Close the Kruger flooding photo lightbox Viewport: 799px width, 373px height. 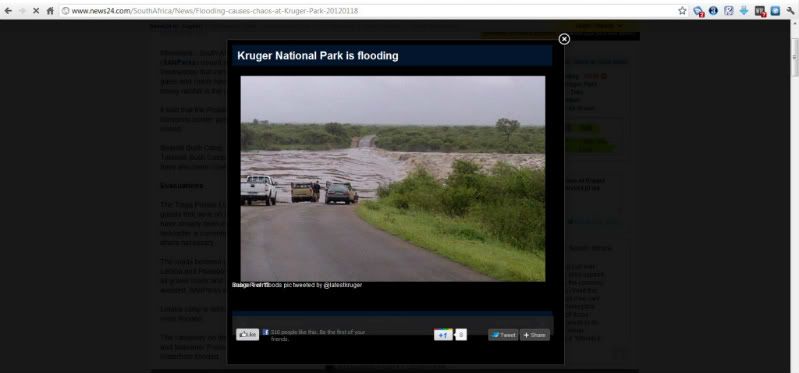point(564,39)
